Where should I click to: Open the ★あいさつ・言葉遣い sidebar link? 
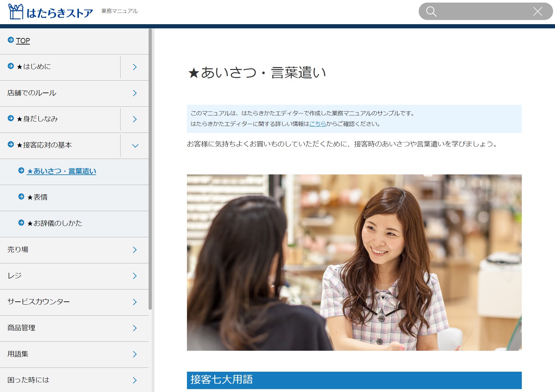(x=61, y=171)
